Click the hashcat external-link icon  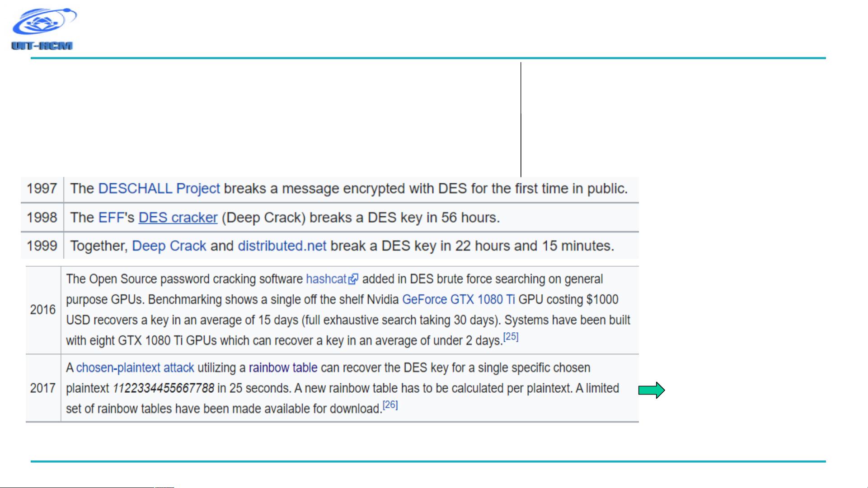[x=353, y=279]
